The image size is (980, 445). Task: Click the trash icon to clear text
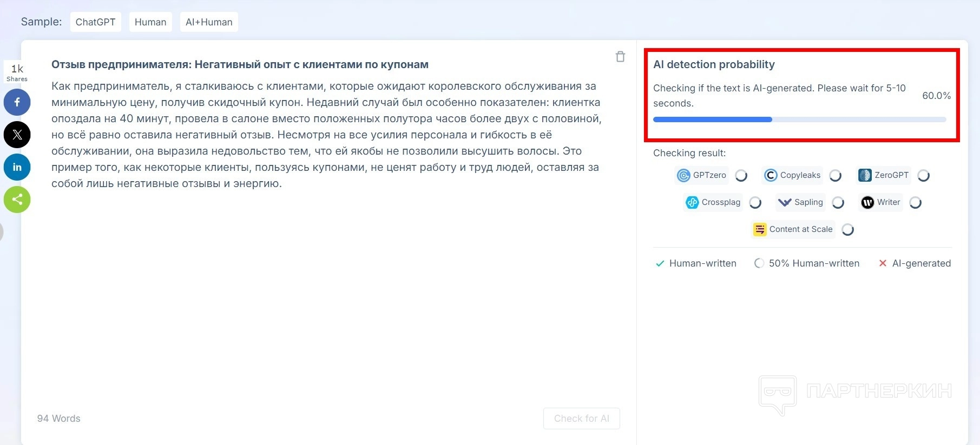click(x=620, y=57)
